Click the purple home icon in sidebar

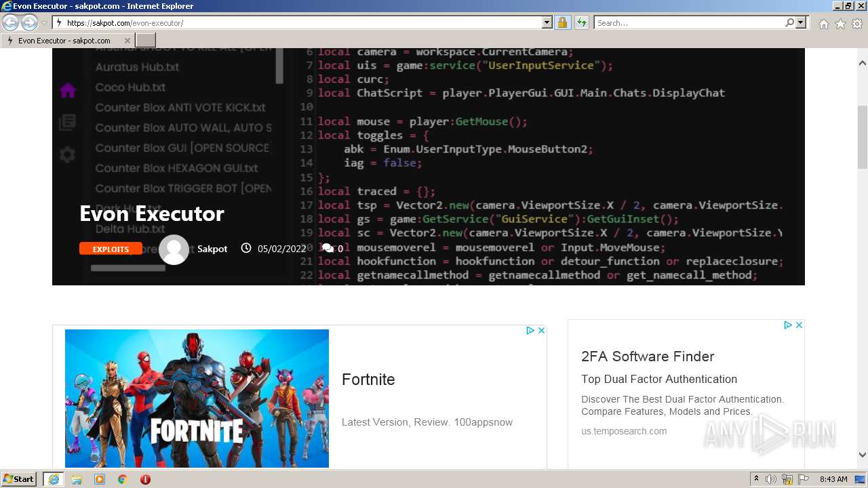(x=67, y=90)
